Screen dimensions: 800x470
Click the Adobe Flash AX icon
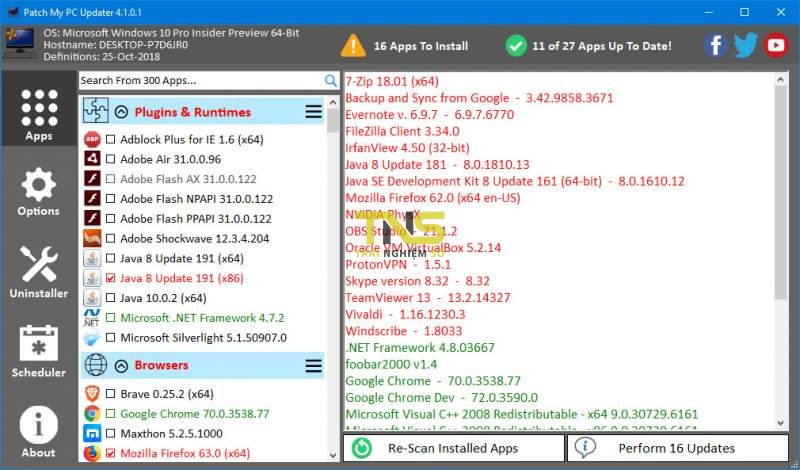point(92,179)
